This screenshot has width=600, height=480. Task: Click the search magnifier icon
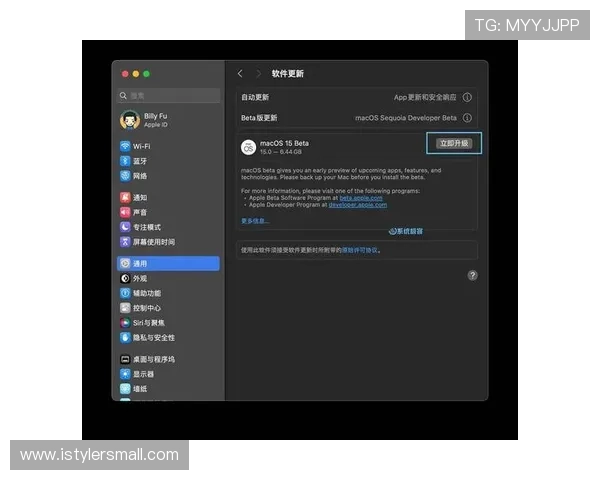123,96
